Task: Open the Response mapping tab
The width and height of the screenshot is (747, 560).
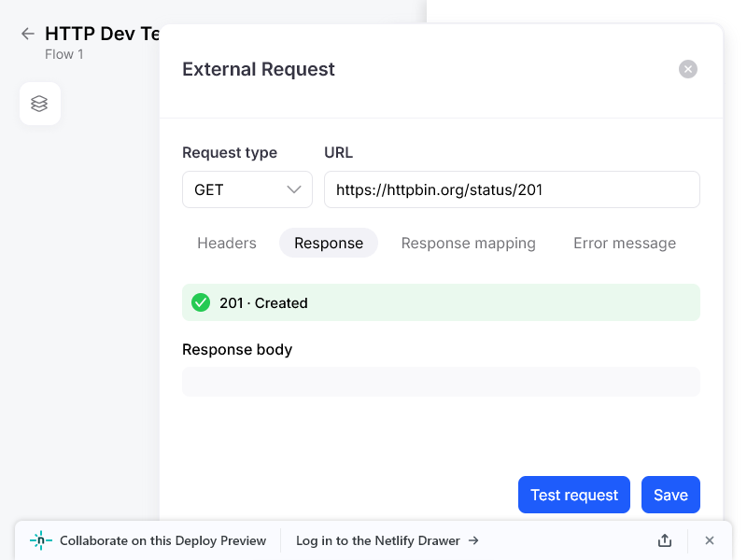Action: [469, 243]
